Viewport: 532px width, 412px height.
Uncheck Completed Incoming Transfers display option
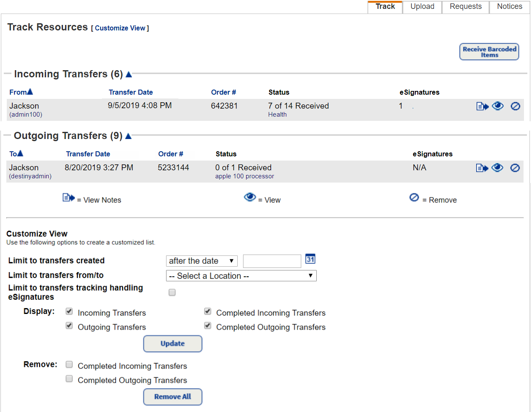[208, 311]
